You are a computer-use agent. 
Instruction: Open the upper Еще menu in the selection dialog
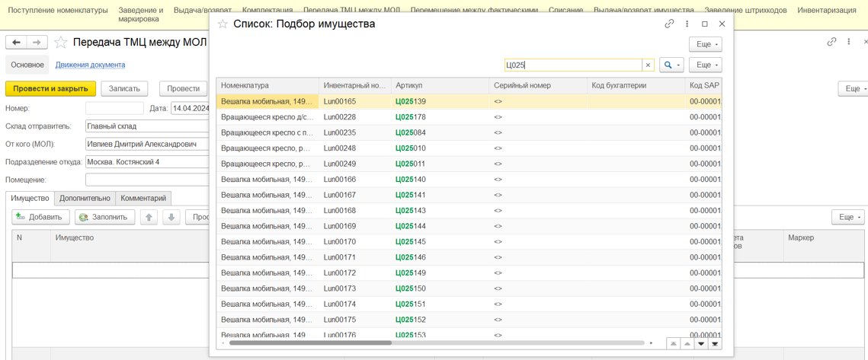[x=705, y=44]
